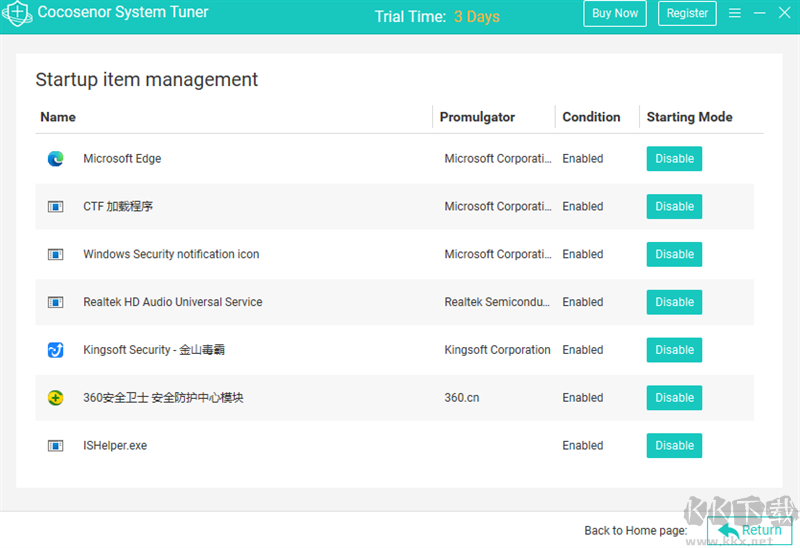Click the Microsoft Edge icon
The image size is (800, 548).
click(56, 158)
